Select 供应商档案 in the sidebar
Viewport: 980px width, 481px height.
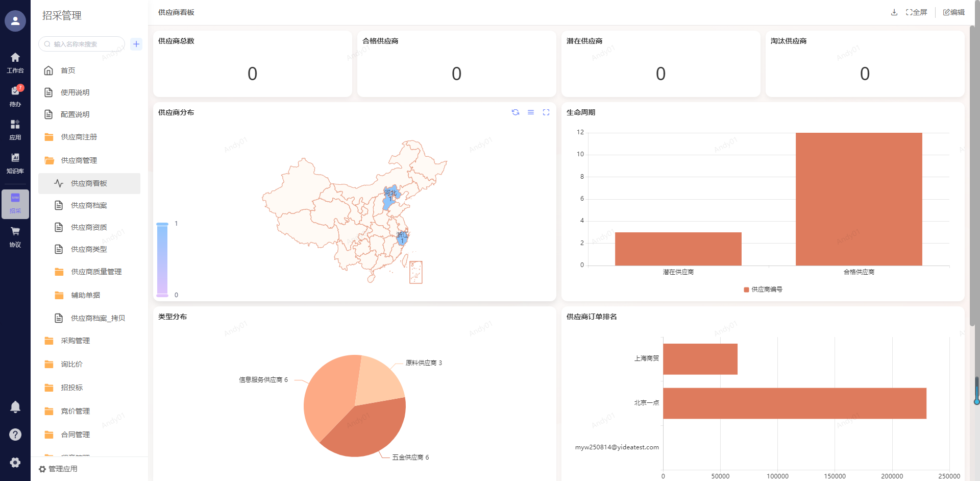89,205
